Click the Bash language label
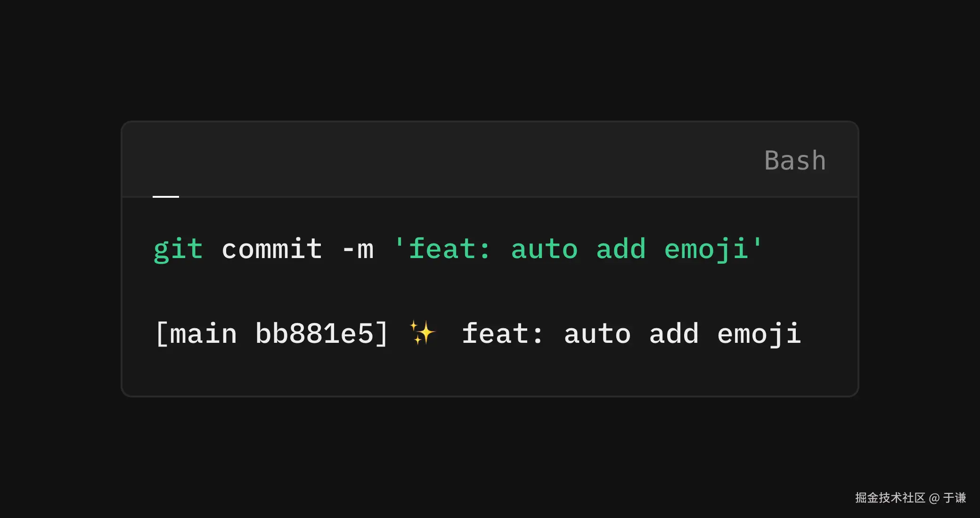Image resolution: width=980 pixels, height=518 pixels. pyautogui.click(x=795, y=161)
